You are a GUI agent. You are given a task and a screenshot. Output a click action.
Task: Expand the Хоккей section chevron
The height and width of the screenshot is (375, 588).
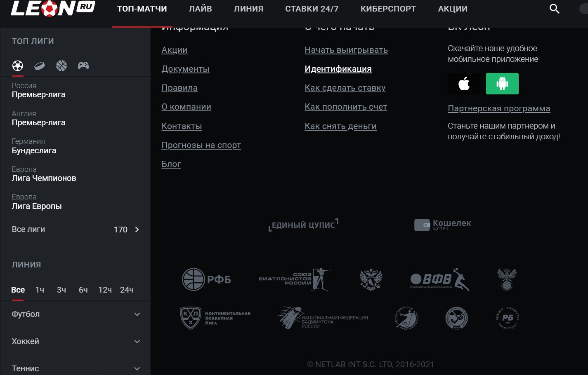coord(137,342)
